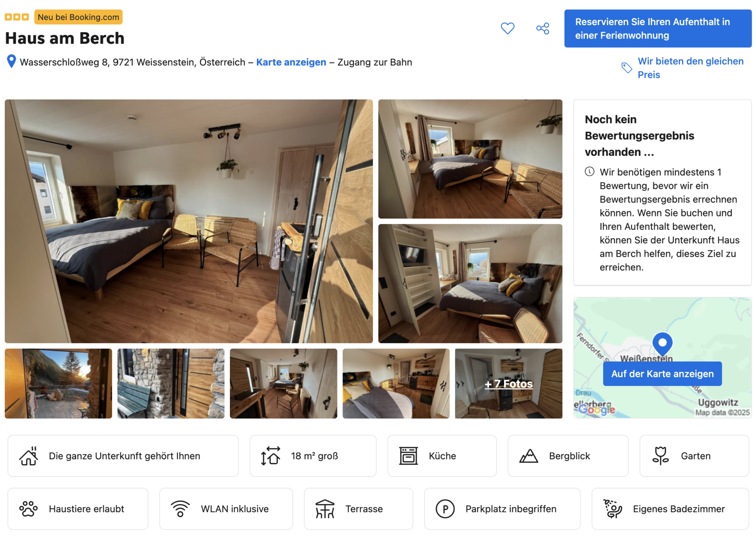756x537 pixels.
Task: Open the +7 Fotos thumbnail
Action: tap(508, 384)
